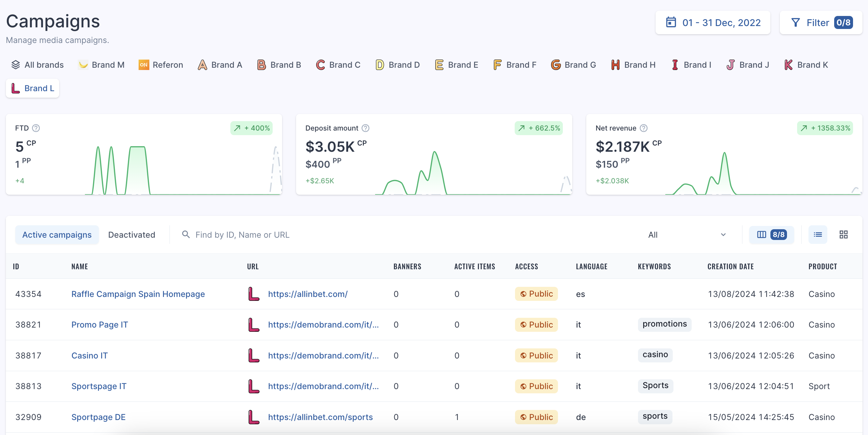The image size is (868, 435).
Task: Click the Referon orange logo icon
Action: [x=144, y=65]
